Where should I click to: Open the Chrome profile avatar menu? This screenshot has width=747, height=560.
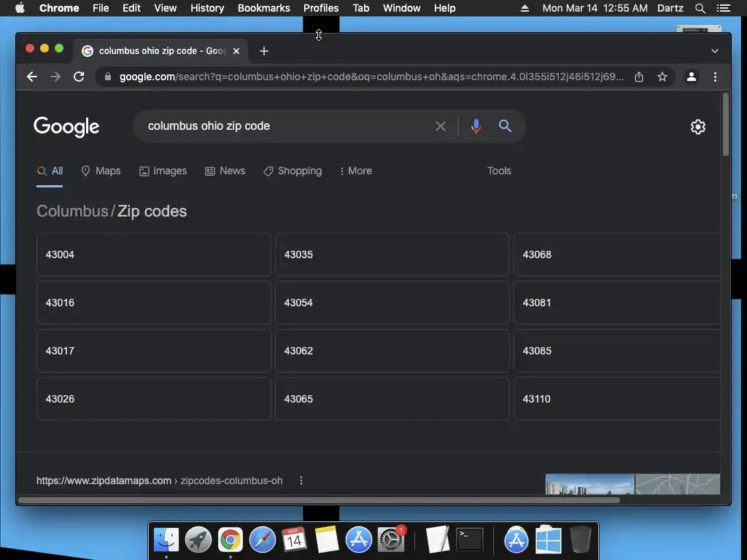tap(692, 77)
